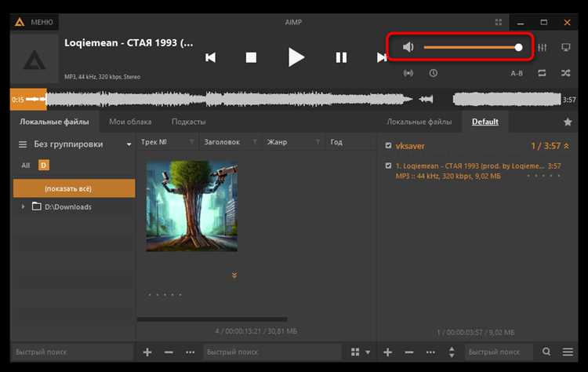Sort by the Трек № column
Image resolution: width=588 pixels, height=372 pixels.
(154, 142)
